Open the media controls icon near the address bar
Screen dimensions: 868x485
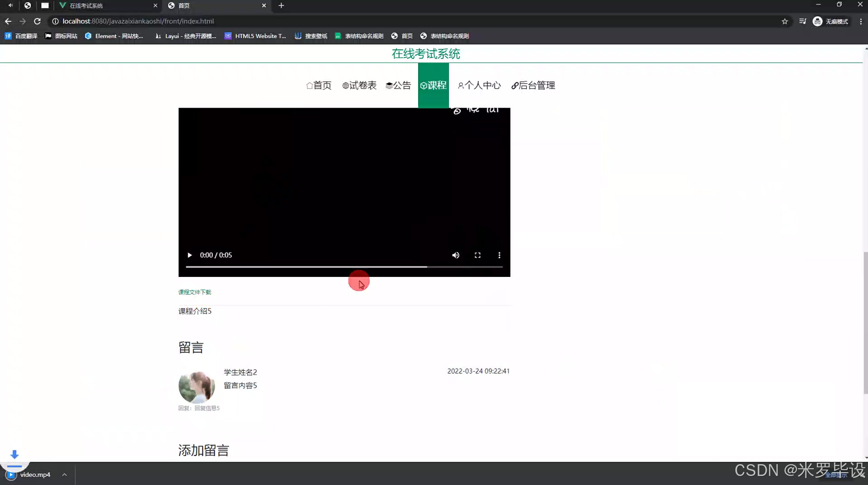click(x=802, y=21)
